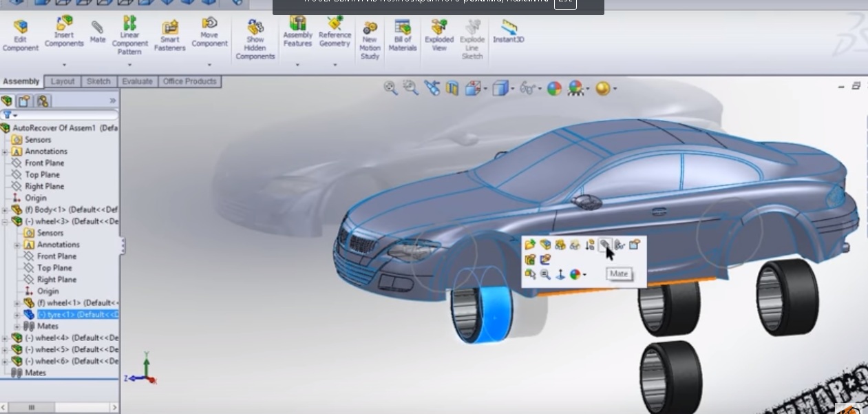Select the Move Component tool
This screenshot has height=414, width=868.
pos(209,32)
